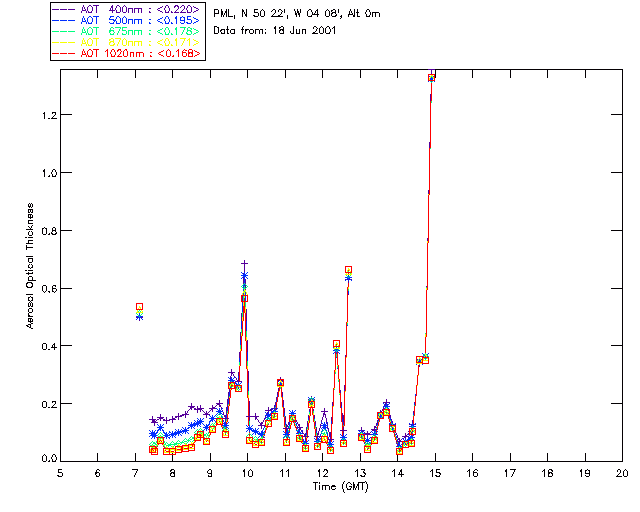Click the topmost data marker near 15 GMT

click(x=431, y=78)
